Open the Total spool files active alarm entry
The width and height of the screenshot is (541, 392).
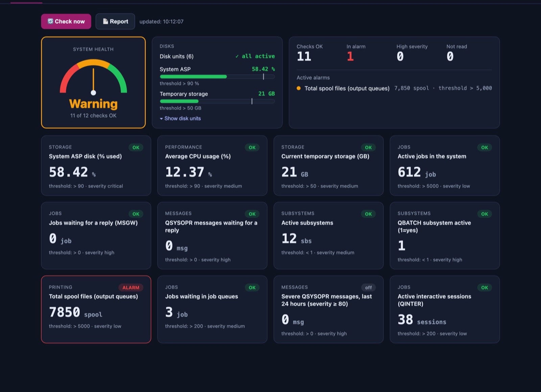[394, 88]
